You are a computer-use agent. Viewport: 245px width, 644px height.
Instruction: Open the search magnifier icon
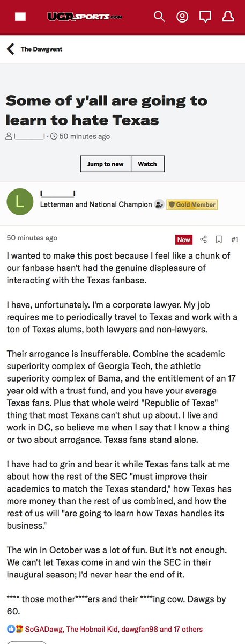click(x=159, y=17)
